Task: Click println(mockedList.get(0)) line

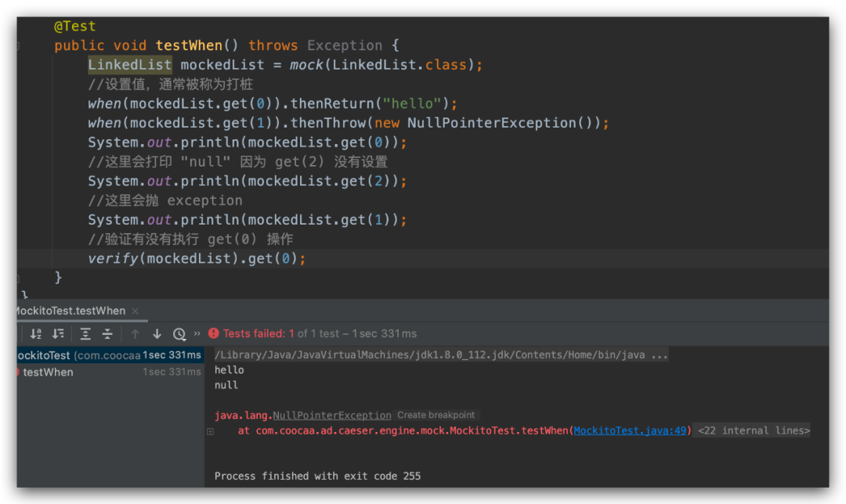Action: point(248,142)
